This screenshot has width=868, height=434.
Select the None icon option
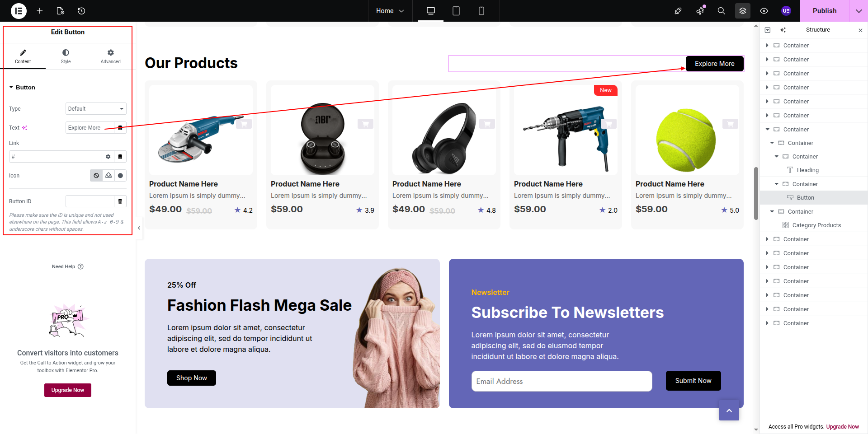(x=96, y=176)
